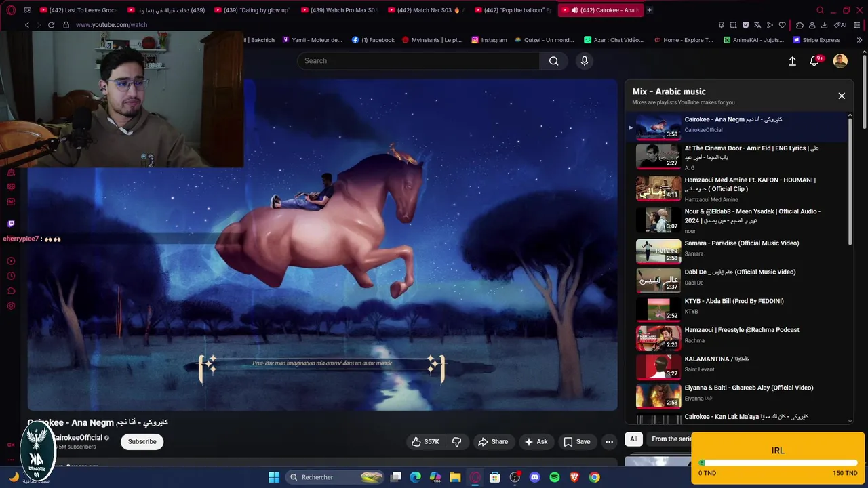Screen dimensions: 868x488
Task: Open Spotify from the taskbar
Action: click(554, 477)
